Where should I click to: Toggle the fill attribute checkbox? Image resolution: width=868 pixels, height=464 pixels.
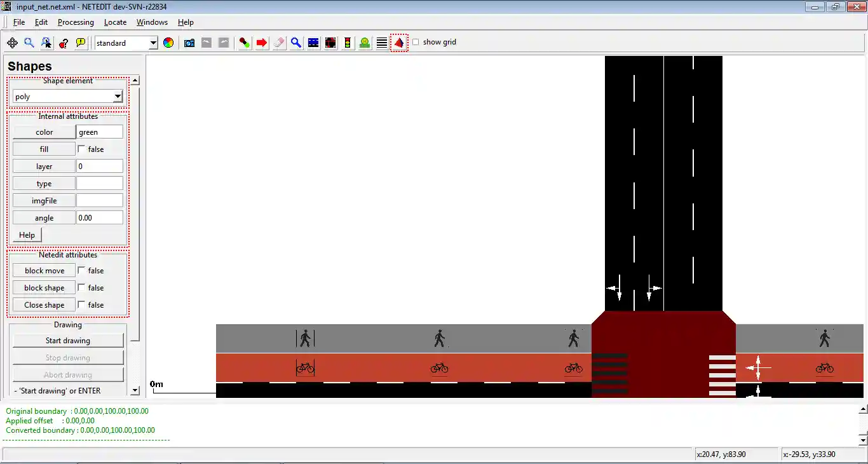pos(81,149)
